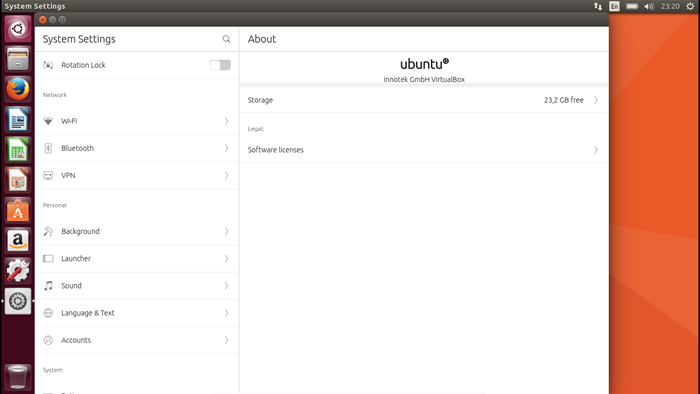The image size is (700, 394).
Task: Open the wrench-and-gear settings tool in dock
Action: [18, 271]
